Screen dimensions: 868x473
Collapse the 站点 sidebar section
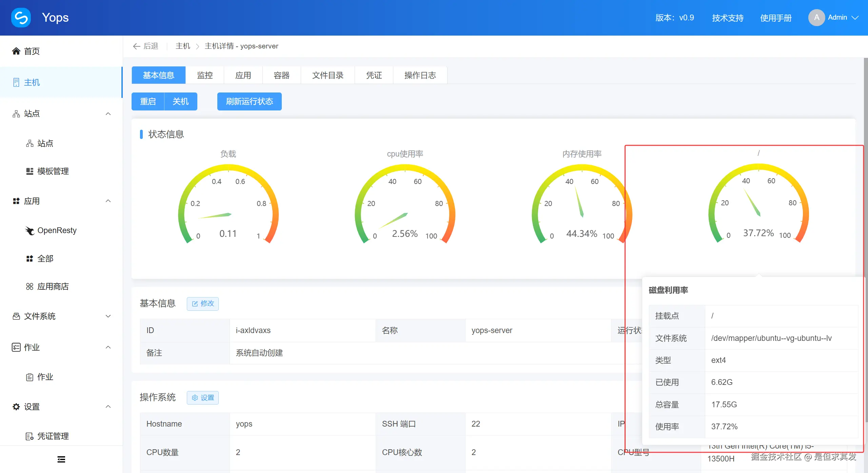[108, 114]
